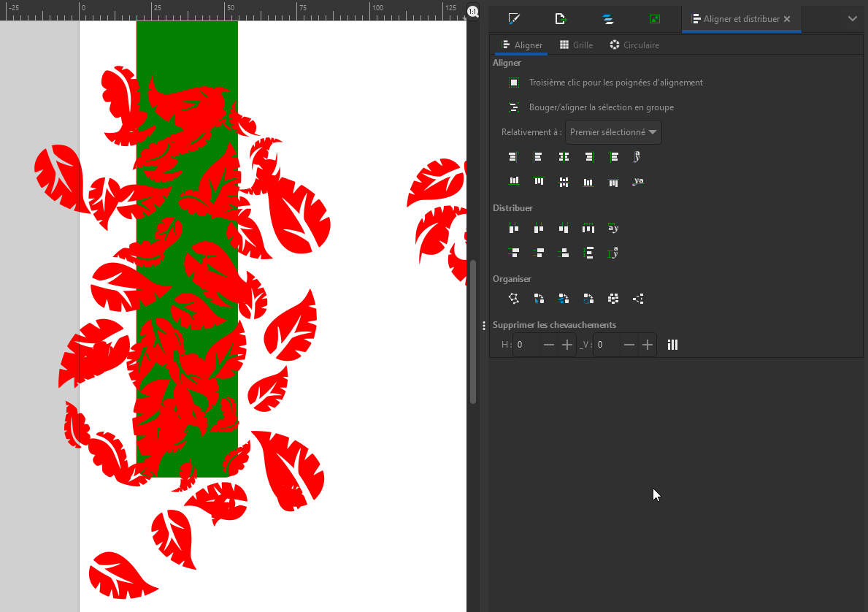The image size is (868, 612).
Task: Open the Layers and Objects dock tab
Action: pos(607,19)
